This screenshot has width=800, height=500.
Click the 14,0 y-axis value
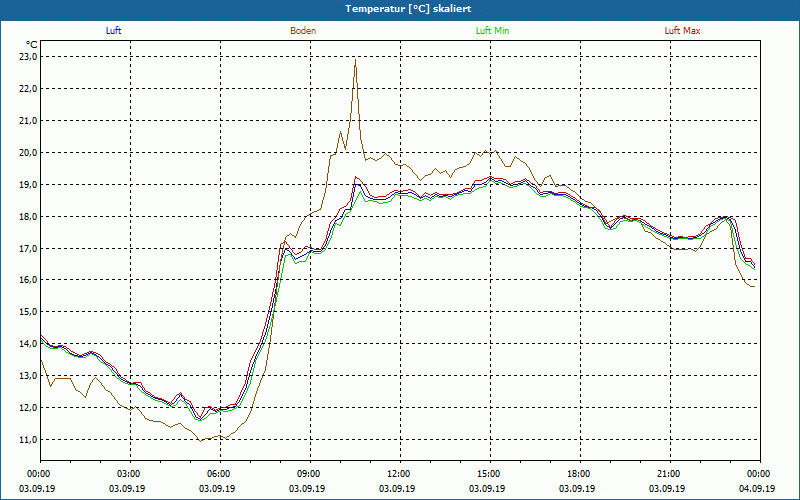29,344
